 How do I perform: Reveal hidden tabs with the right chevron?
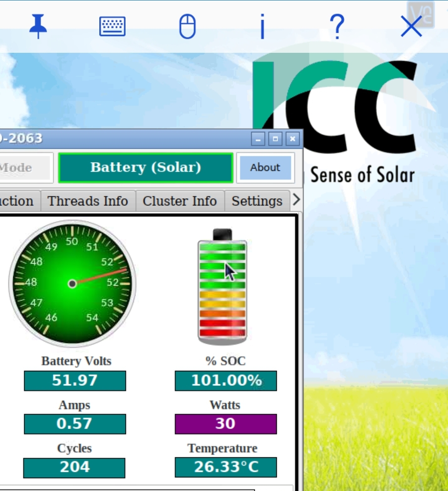point(296,200)
